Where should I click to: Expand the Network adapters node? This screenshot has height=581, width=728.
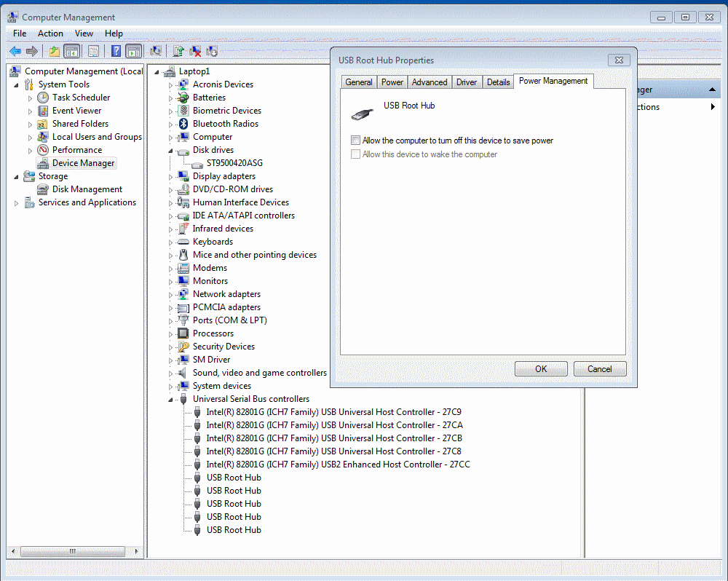169,294
